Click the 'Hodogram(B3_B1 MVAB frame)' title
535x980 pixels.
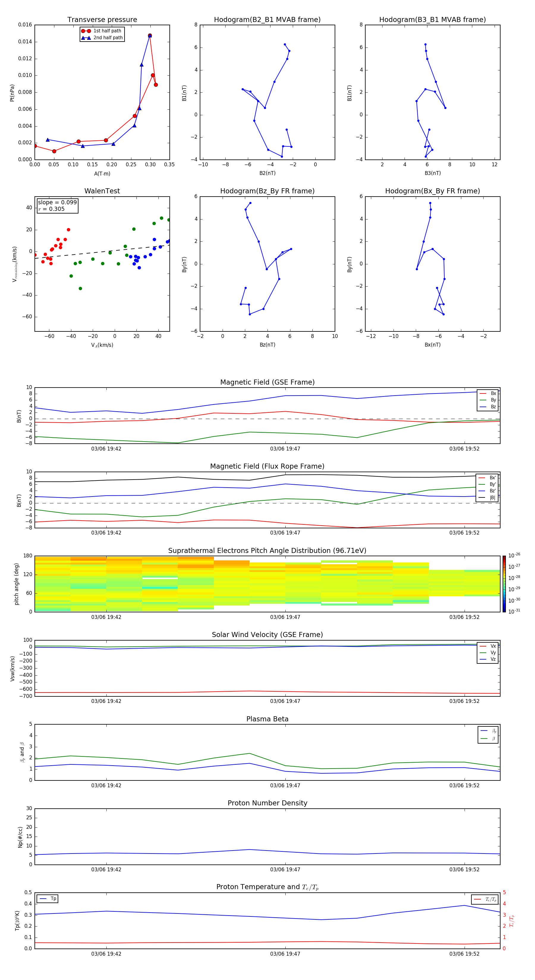(432, 20)
